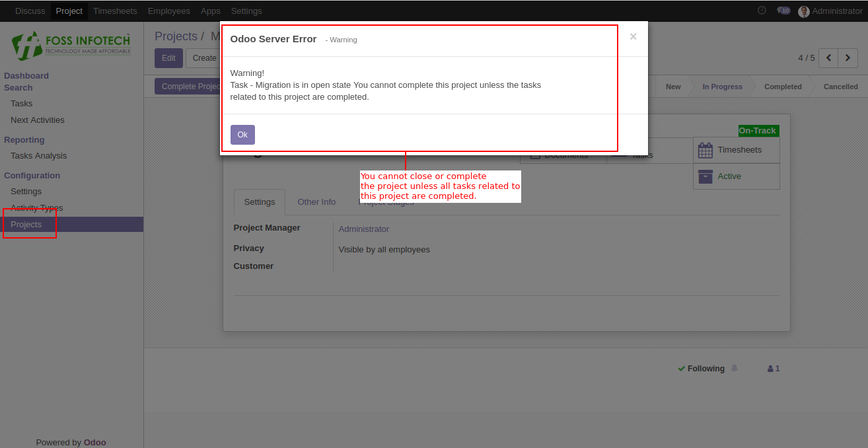
Task: Open the Timesheets top menu
Action: pyautogui.click(x=115, y=11)
